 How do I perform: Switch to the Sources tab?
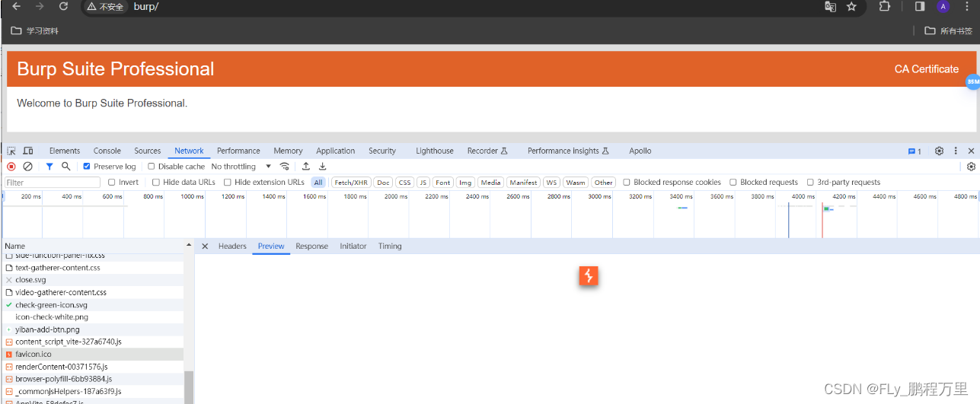148,151
